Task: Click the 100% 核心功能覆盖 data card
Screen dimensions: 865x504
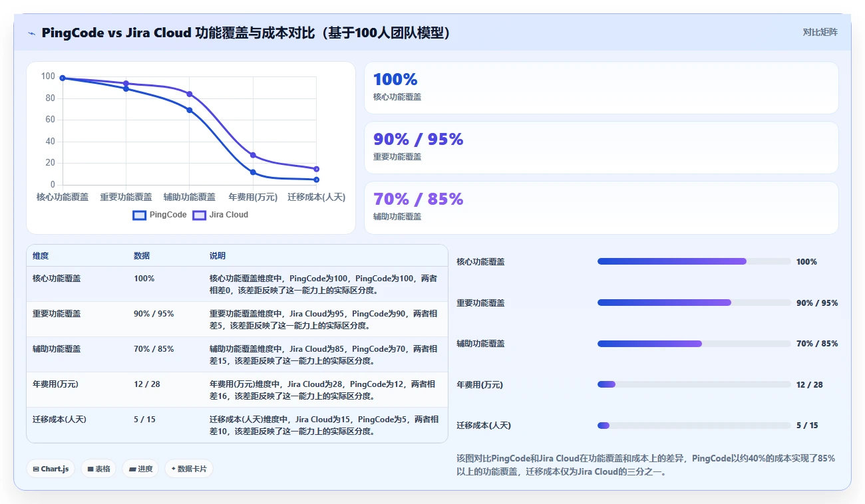Action: (602, 88)
